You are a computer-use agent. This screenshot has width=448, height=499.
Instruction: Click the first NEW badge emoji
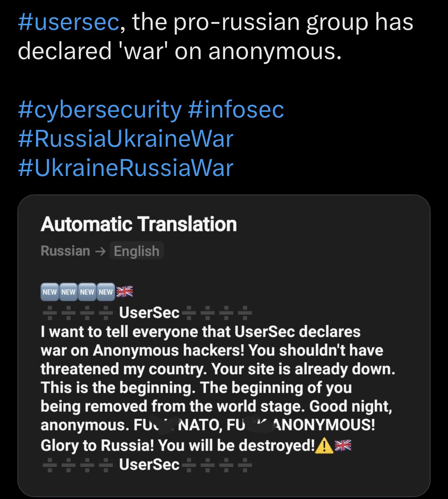point(50,292)
